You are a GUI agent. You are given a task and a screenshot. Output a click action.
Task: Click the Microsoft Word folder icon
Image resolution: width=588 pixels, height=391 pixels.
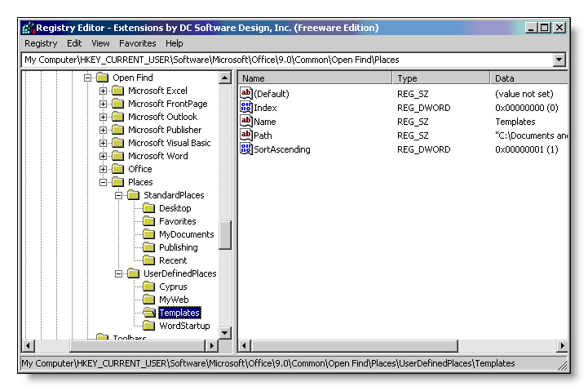[117, 156]
